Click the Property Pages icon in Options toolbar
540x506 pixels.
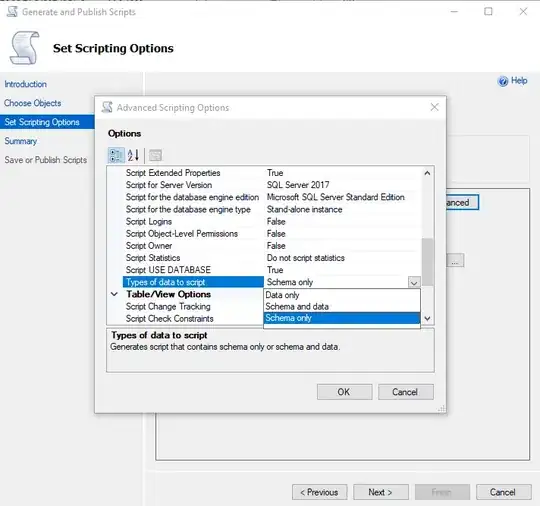(155, 155)
